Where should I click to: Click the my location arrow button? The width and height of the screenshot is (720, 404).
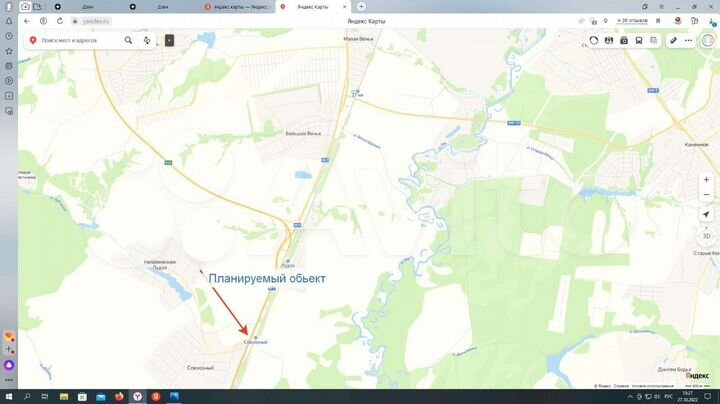(706, 214)
